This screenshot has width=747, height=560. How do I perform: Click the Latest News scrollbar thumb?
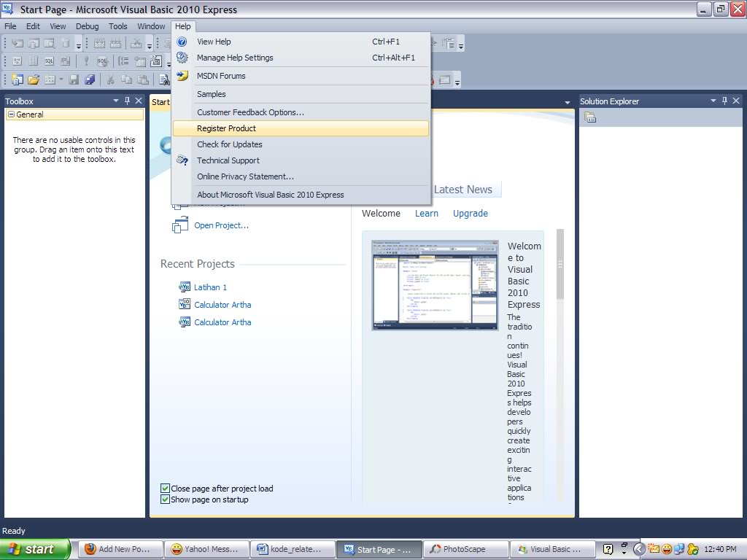pyautogui.click(x=560, y=264)
